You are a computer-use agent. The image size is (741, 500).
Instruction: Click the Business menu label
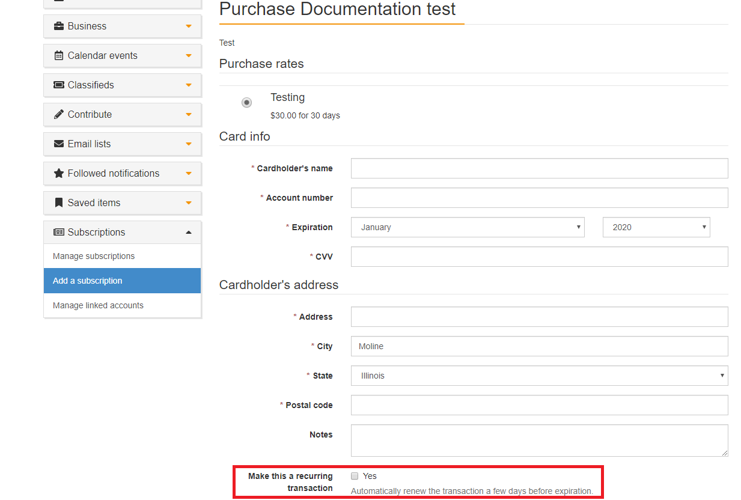coord(87,26)
